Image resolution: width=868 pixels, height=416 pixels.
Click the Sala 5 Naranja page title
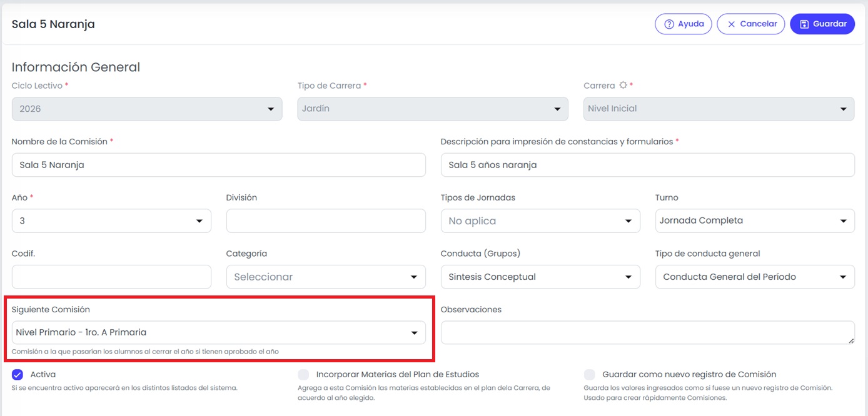(53, 24)
